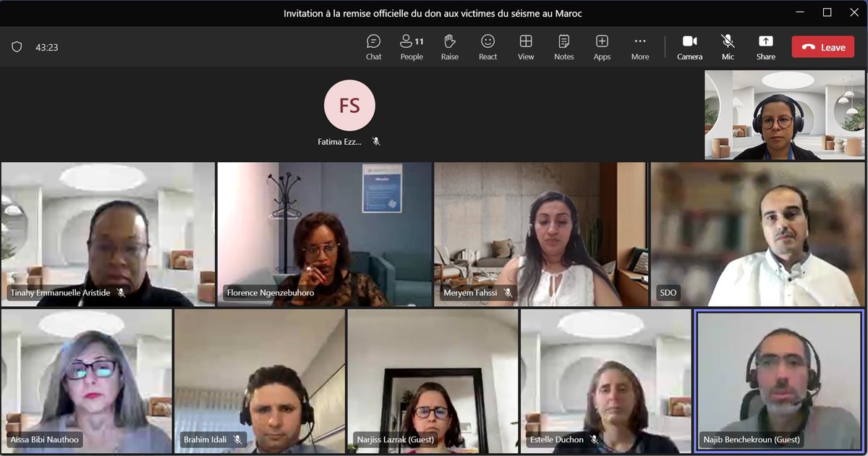Select Najib Benchekroun (Guest) video tile
The image size is (868, 456).
point(779,381)
